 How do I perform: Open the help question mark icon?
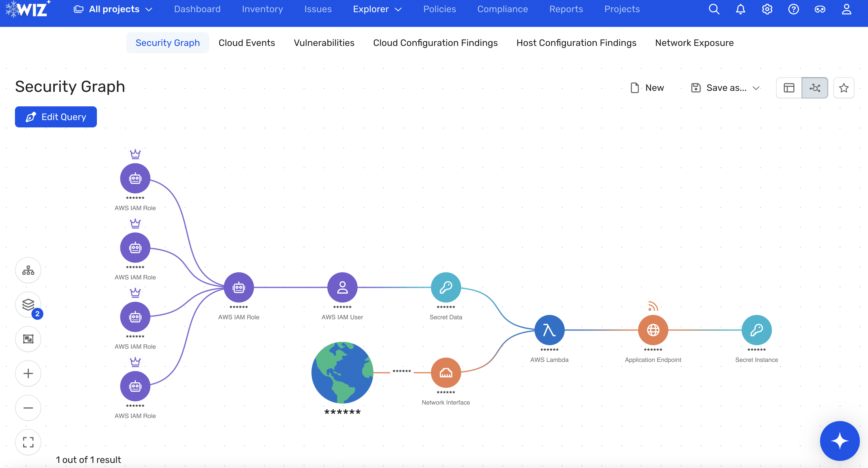[793, 9]
